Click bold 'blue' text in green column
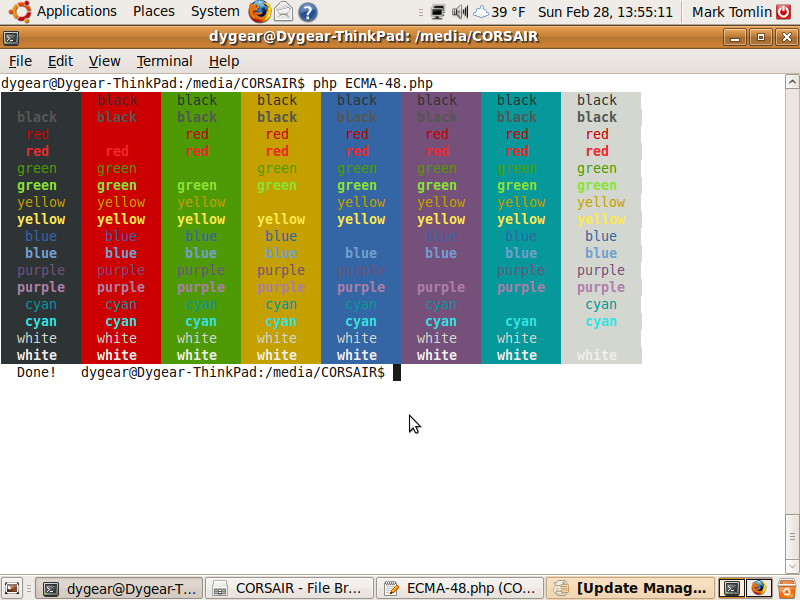 (201, 253)
